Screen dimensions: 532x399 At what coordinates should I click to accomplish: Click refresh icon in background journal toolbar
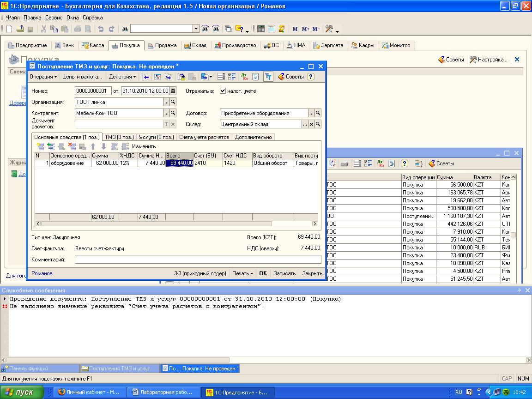332,163
